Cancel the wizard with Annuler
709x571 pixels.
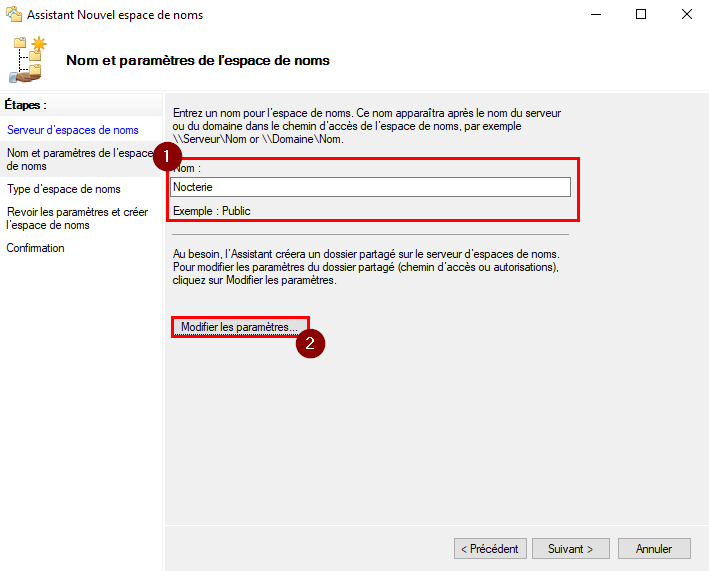point(654,549)
